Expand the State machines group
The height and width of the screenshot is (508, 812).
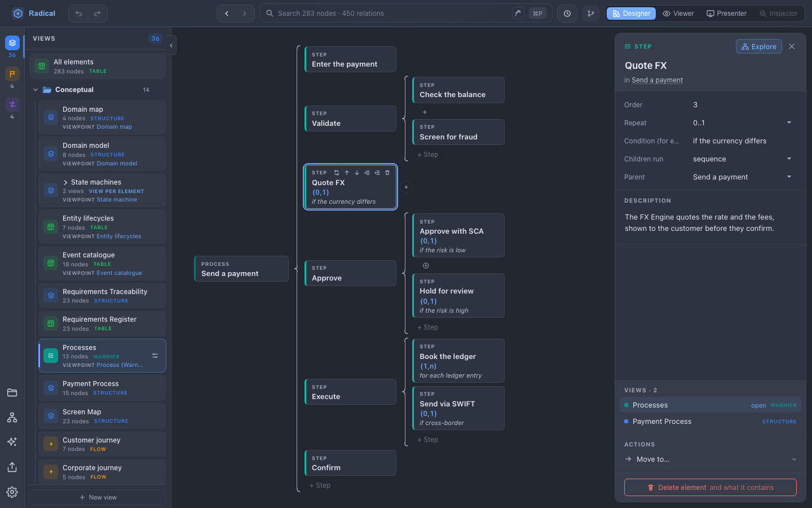(x=65, y=182)
